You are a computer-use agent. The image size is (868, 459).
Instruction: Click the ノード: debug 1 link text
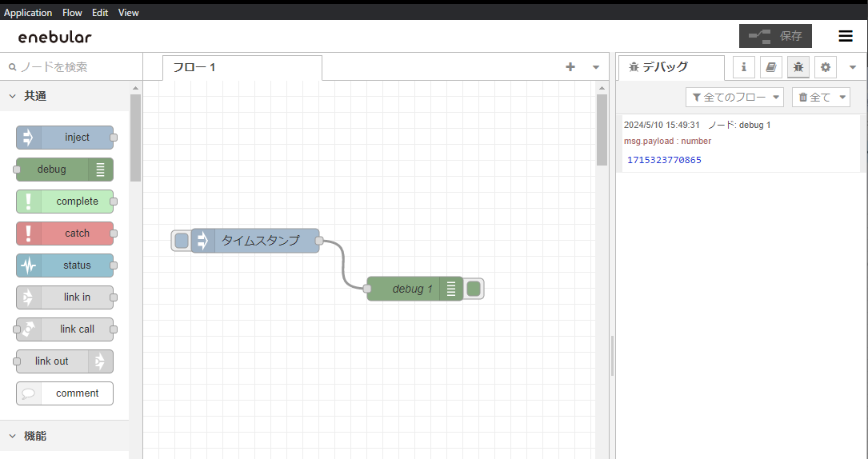739,125
